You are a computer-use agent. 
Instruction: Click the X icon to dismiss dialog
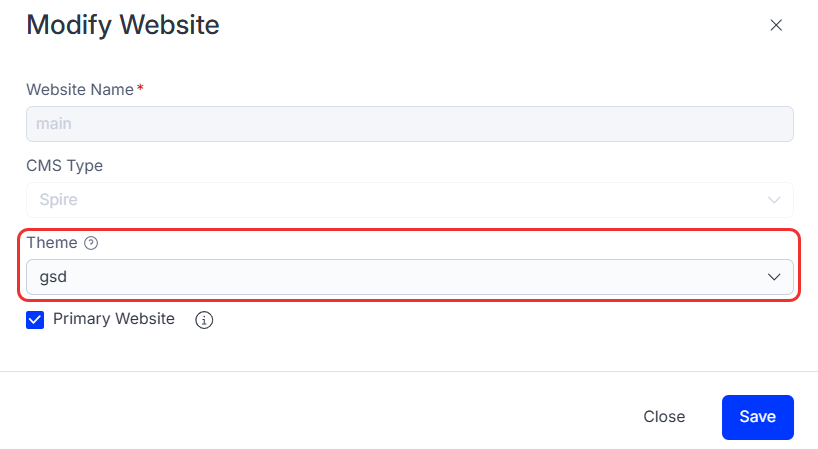point(776,25)
